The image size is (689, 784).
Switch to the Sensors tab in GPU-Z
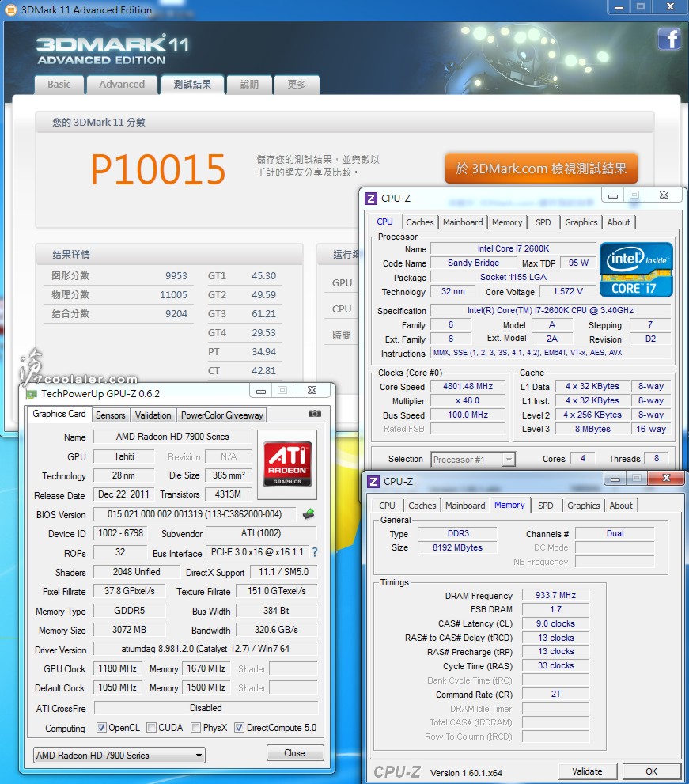tap(111, 415)
